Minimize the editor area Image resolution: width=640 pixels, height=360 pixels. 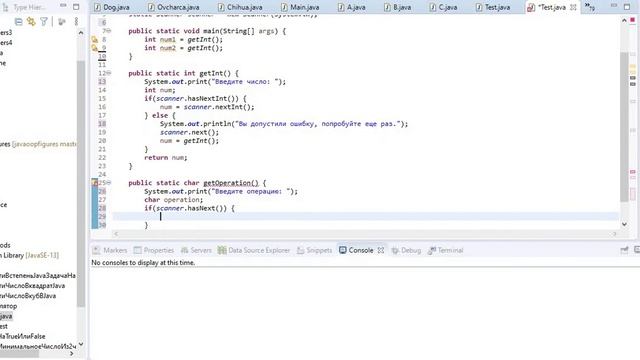tap(614, 5)
